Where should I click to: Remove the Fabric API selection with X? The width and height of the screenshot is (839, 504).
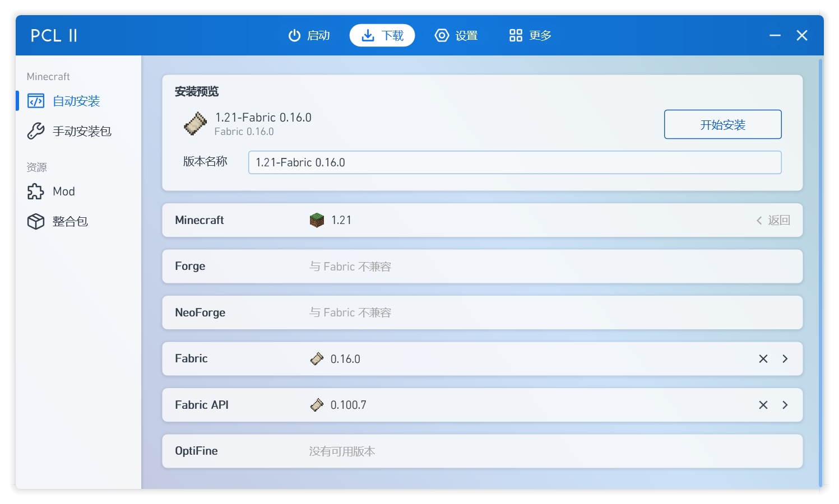pyautogui.click(x=763, y=405)
